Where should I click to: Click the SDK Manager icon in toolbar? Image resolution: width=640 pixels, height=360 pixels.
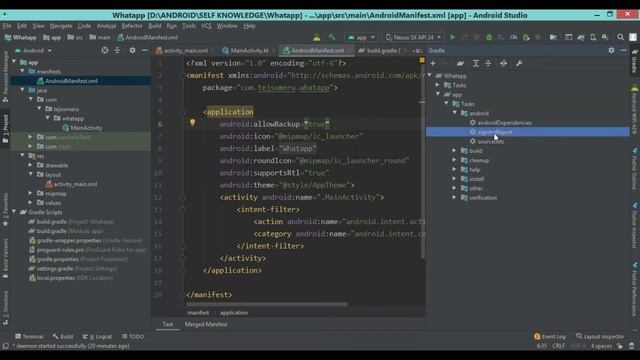coord(605,37)
